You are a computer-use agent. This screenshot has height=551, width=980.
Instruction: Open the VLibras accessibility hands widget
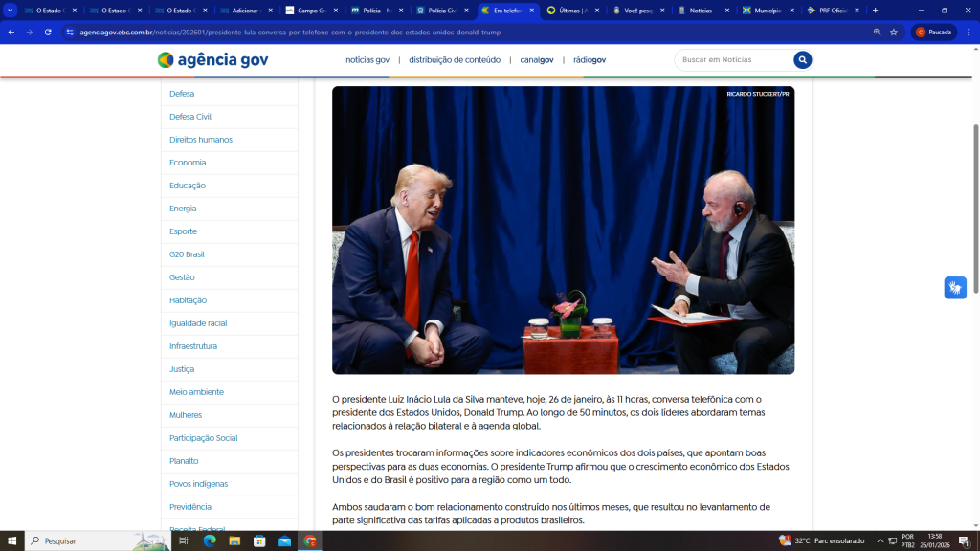click(954, 287)
